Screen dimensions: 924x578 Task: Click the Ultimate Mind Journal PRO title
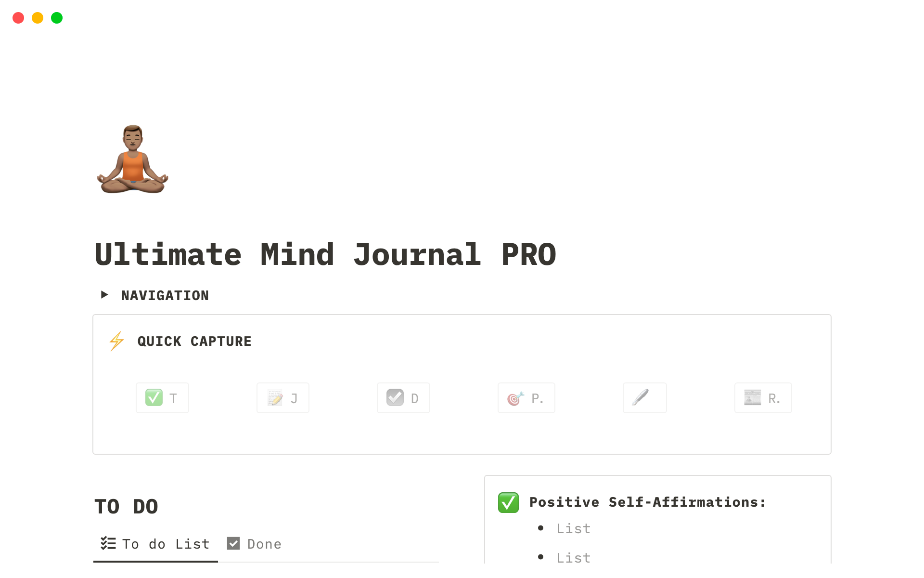[x=326, y=254]
